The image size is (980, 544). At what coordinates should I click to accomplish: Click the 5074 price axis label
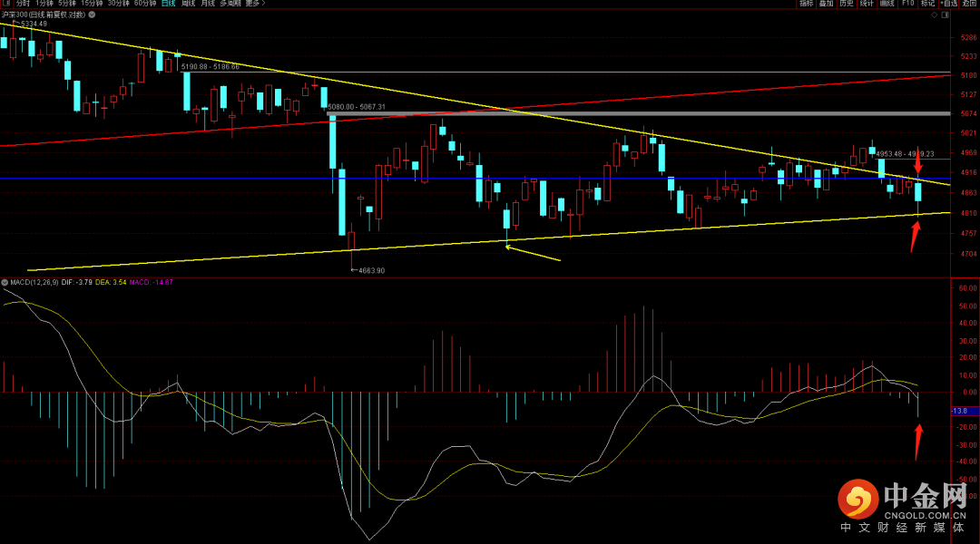tap(969, 113)
